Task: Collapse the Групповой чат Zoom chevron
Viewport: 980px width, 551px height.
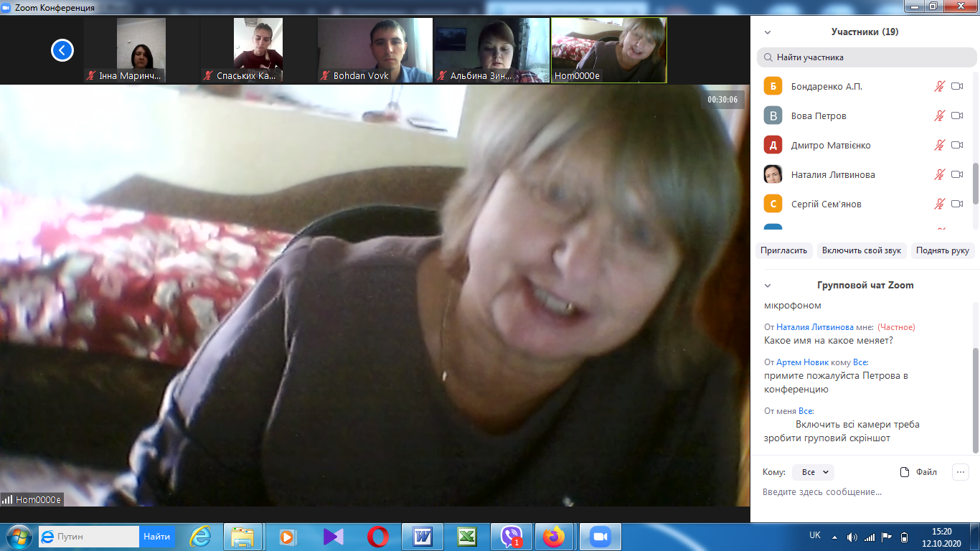Action: (768, 286)
